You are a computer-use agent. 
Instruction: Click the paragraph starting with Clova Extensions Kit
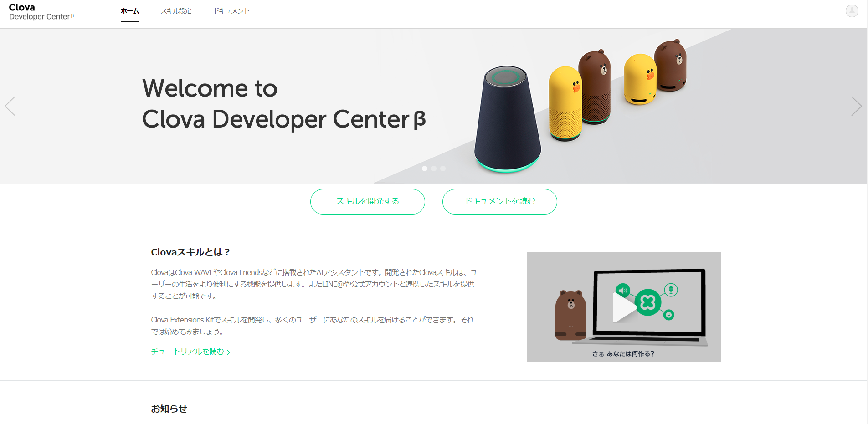[x=313, y=326]
